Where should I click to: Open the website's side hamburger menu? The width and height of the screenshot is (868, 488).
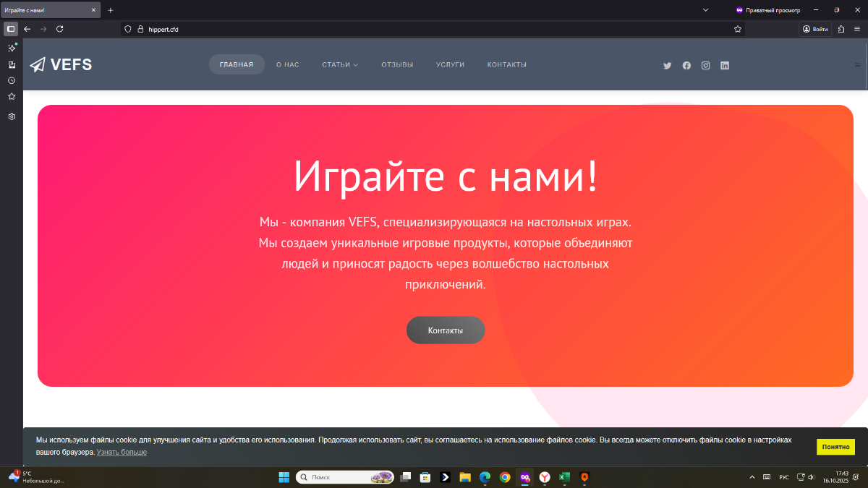point(858,65)
